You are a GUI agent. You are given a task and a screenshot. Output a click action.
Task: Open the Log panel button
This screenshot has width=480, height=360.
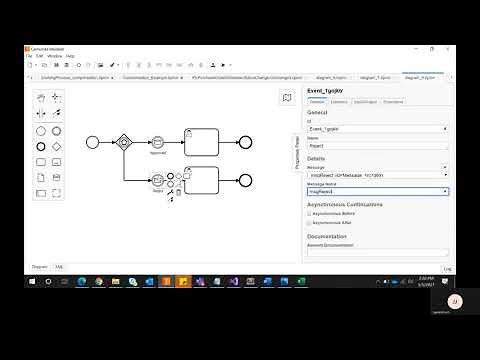[447, 269]
